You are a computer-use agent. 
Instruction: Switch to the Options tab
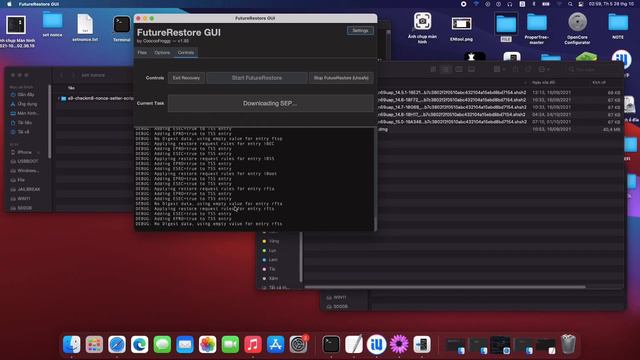(x=162, y=53)
